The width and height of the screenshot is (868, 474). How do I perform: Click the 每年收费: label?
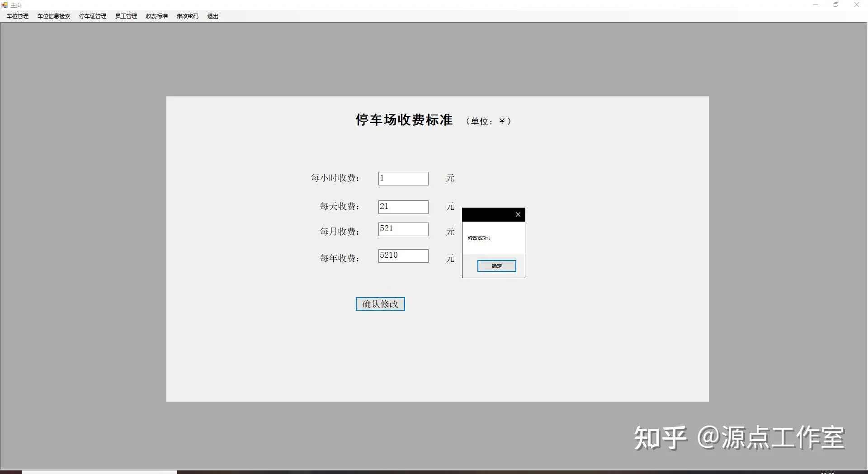(x=340, y=259)
